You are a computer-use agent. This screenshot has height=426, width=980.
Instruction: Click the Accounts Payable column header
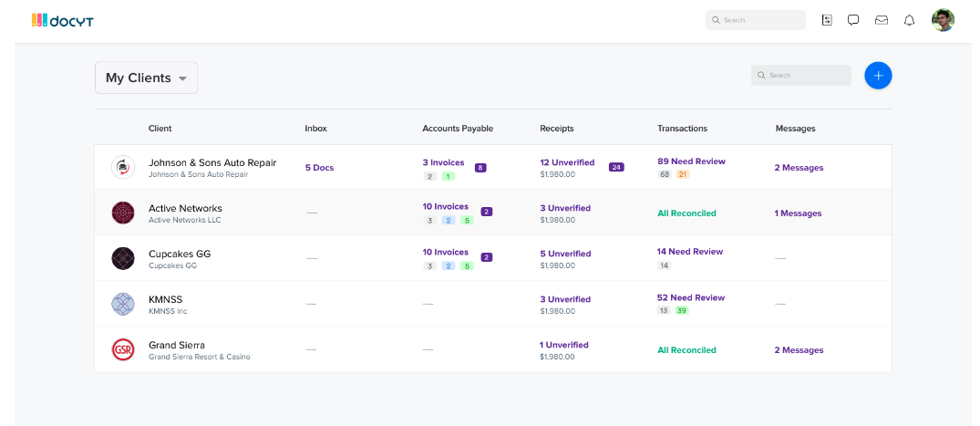point(458,129)
